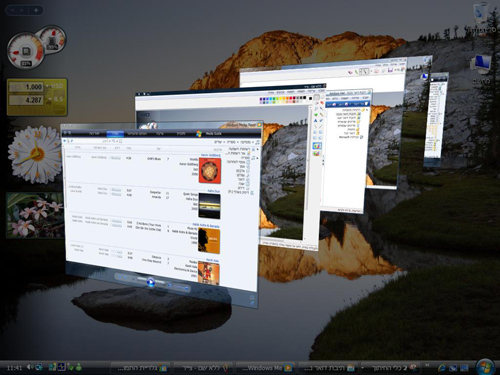The image size is (500, 375).
Task: Bring the narrow rightmost window to front
Action: click(436, 120)
